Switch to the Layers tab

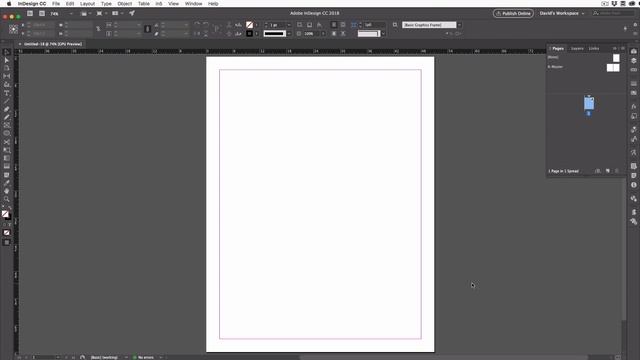[x=577, y=49]
